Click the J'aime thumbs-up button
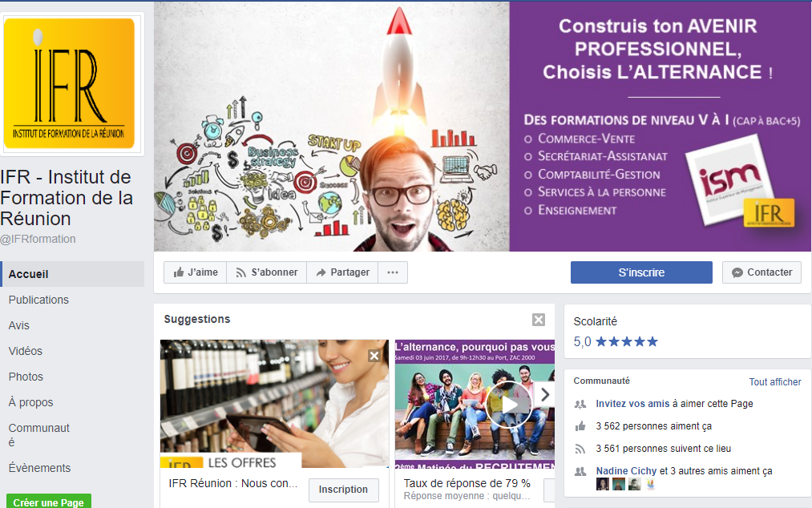Viewport: 812px width, 508px height. click(196, 272)
